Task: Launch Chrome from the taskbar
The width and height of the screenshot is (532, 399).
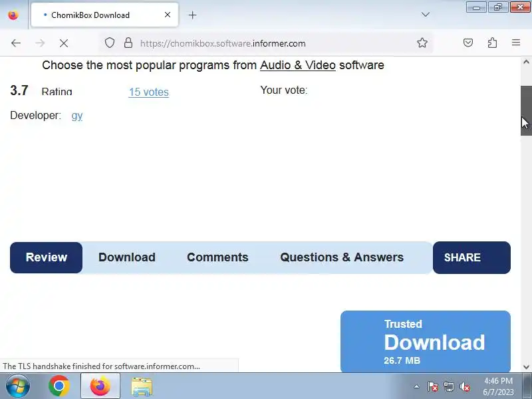Action: tap(59, 386)
